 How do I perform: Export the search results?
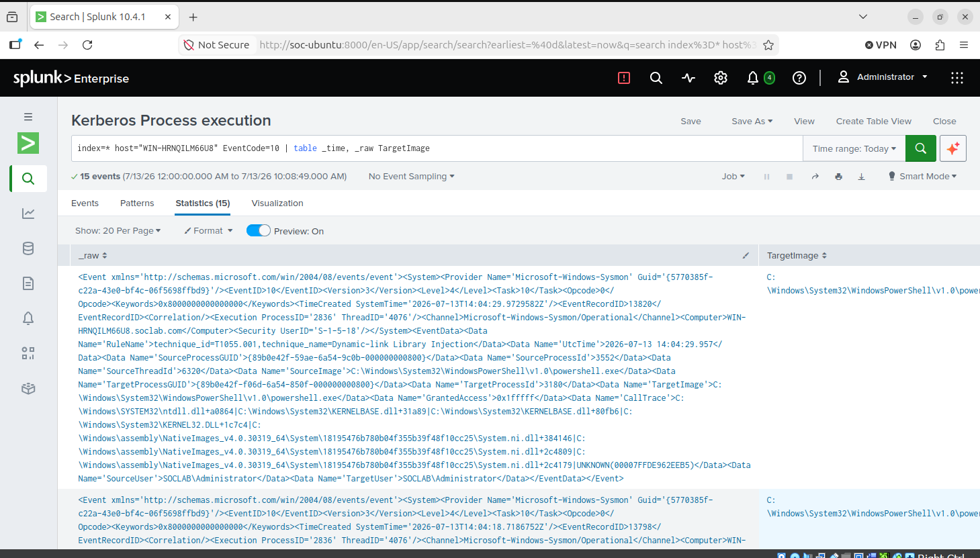click(x=862, y=177)
